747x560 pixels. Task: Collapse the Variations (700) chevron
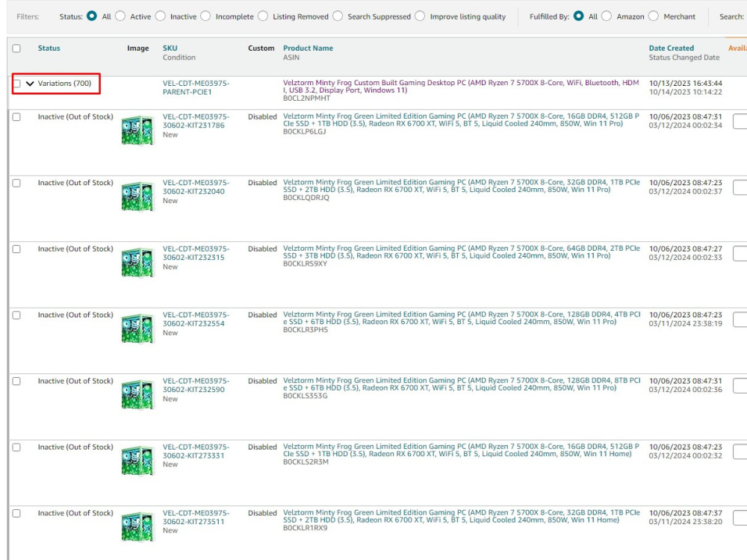[30, 84]
